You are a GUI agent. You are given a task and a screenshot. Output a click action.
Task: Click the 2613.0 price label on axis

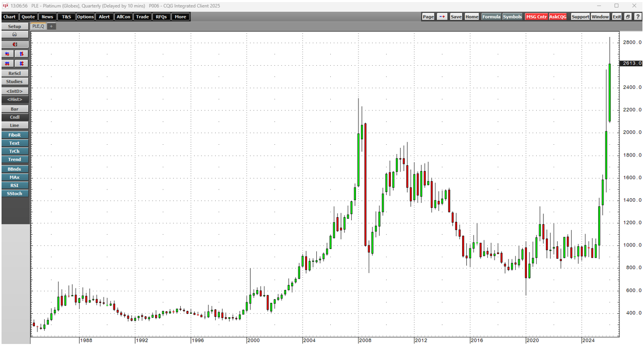tap(631, 63)
